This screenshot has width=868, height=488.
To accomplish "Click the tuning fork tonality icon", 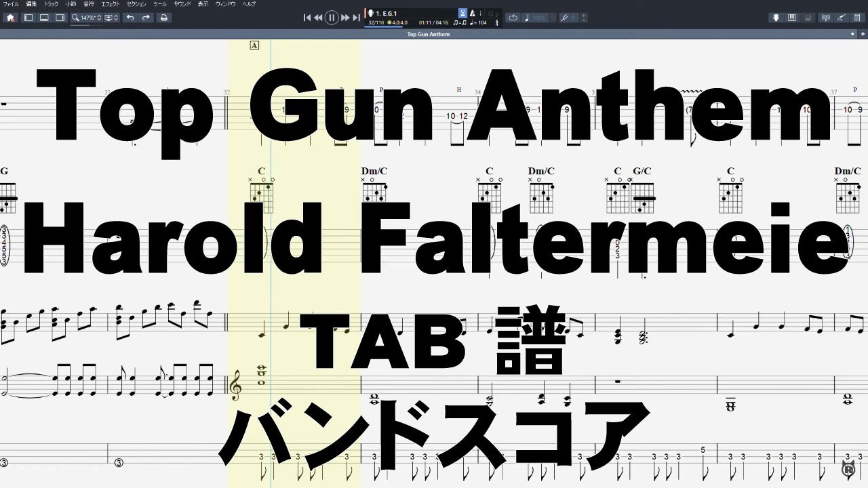I will [566, 18].
